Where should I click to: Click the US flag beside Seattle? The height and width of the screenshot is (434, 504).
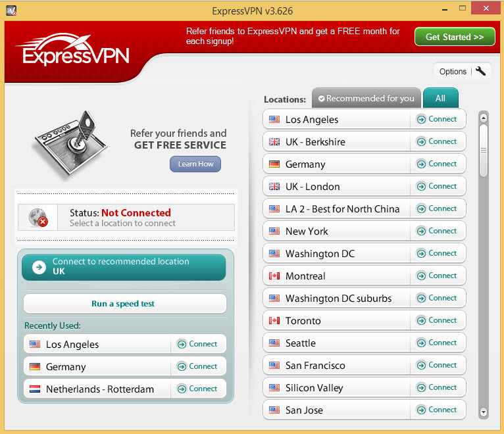coord(274,343)
